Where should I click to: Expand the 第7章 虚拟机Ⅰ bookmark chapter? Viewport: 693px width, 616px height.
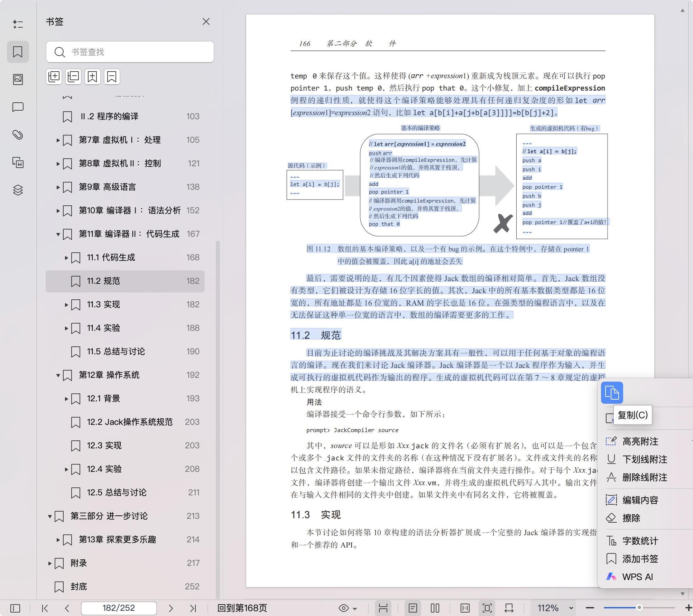[57, 140]
